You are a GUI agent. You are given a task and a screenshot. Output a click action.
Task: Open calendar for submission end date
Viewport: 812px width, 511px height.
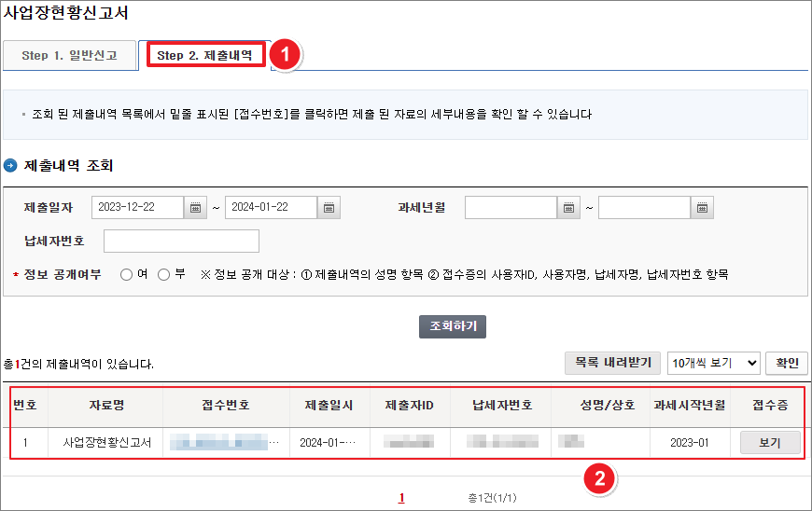click(329, 208)
